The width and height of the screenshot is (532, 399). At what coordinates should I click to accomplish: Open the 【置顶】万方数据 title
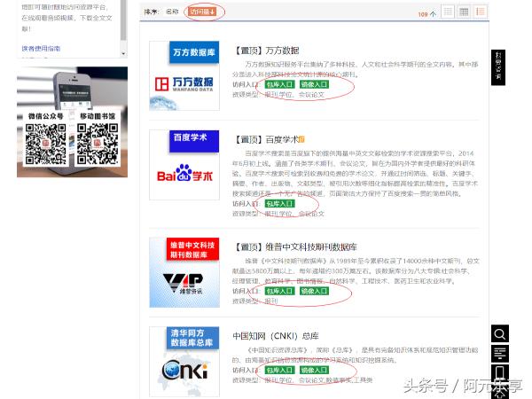click(266, 51)
